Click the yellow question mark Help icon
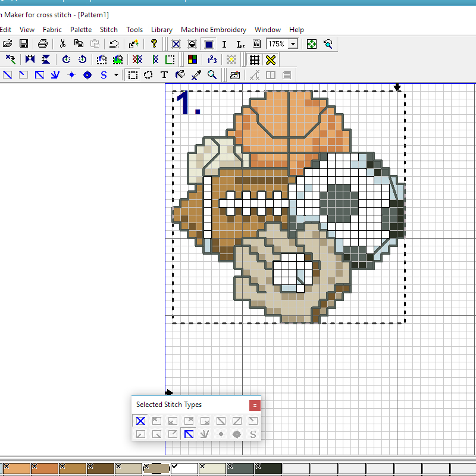 154,43
